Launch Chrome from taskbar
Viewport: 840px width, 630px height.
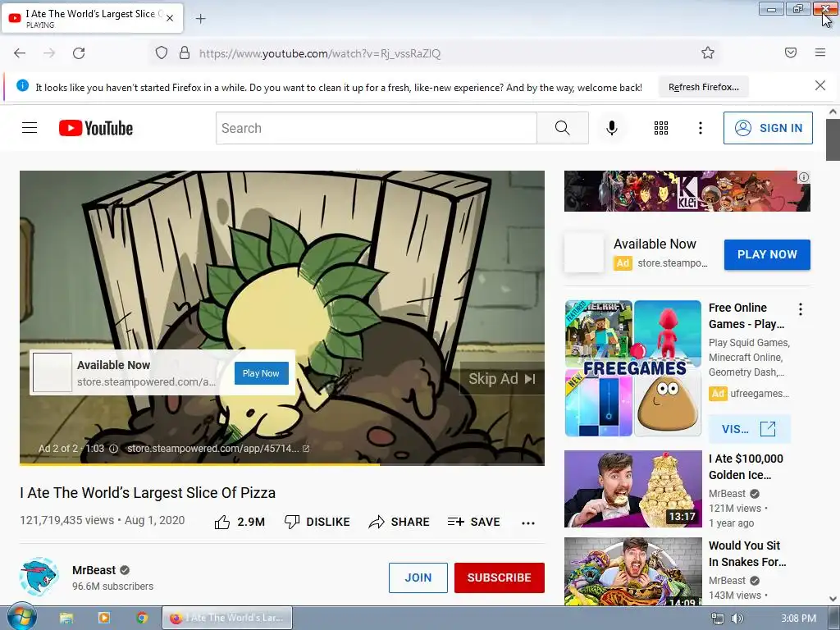(142, 618)
